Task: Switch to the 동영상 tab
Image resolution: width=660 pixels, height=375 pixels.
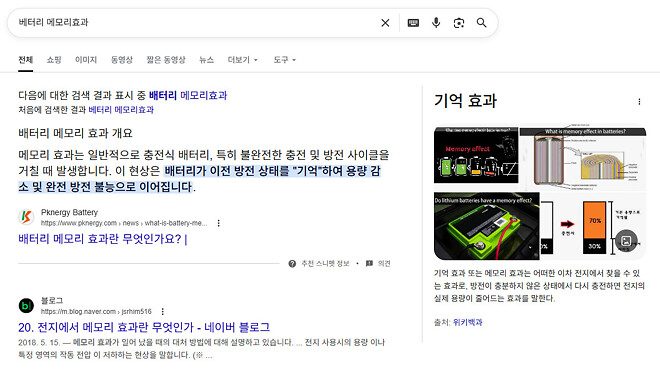Action: 122,60
